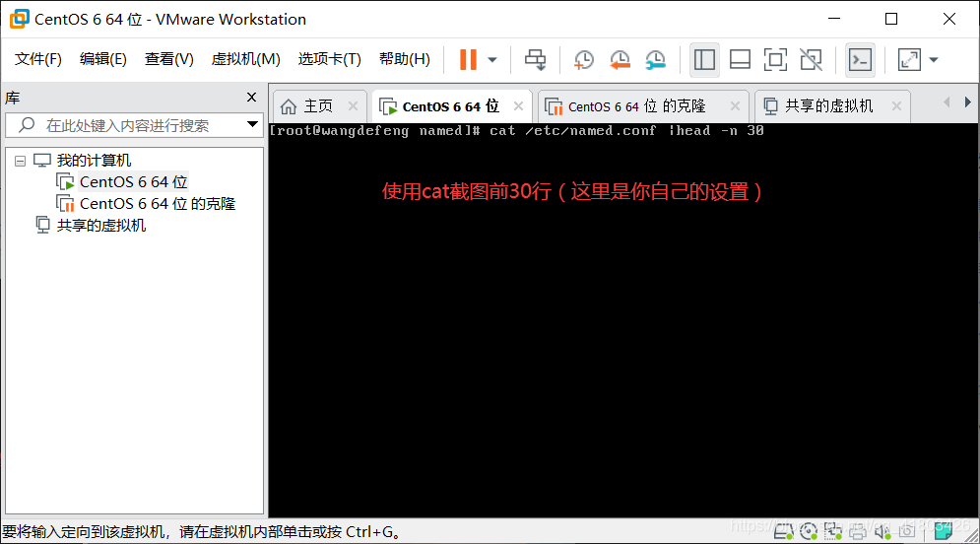Viewport: 980px width, 544px height.
Task: Open the 虚拟机(M) menu
Action: [x=245, y=59]
